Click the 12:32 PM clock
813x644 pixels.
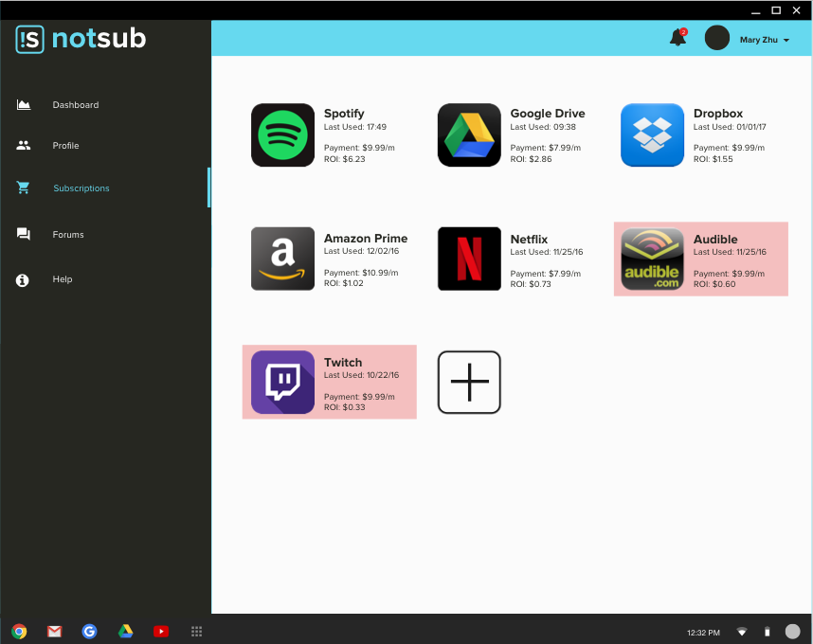(703, 633)
